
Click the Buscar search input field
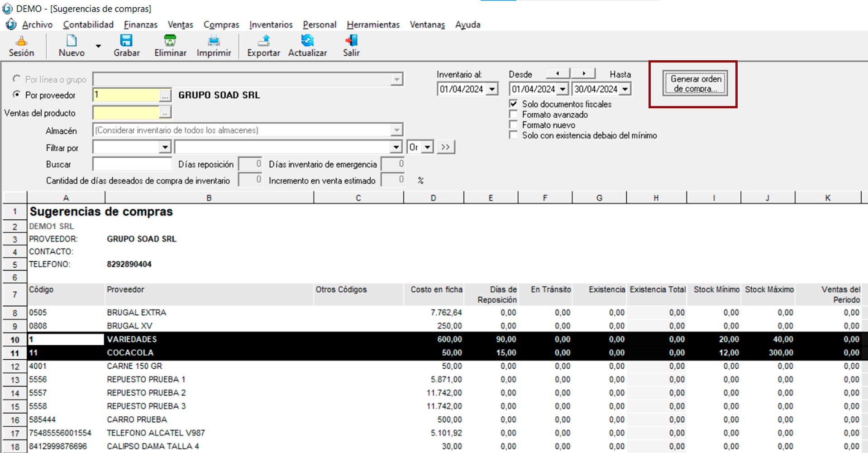[x=132, y=164]
